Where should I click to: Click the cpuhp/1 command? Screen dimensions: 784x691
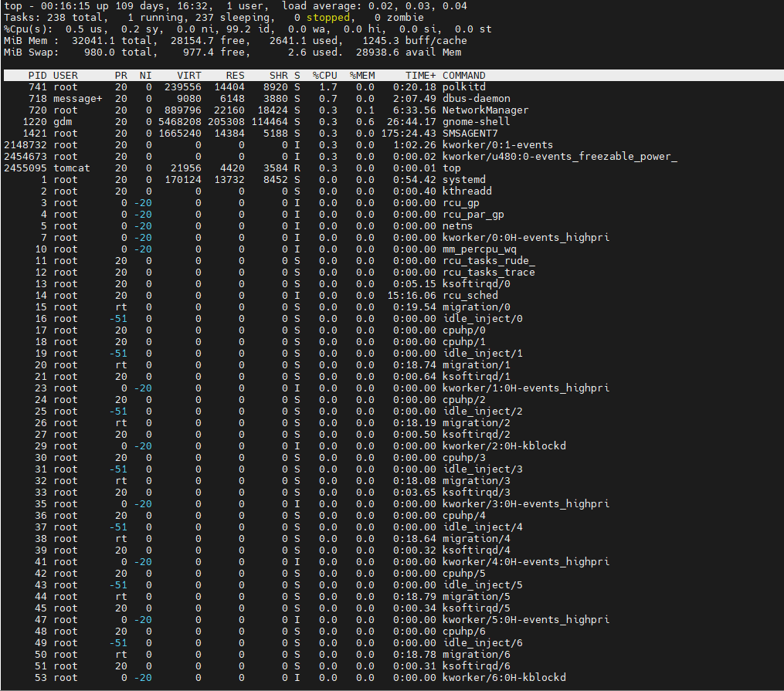click(x=464, y=342)
